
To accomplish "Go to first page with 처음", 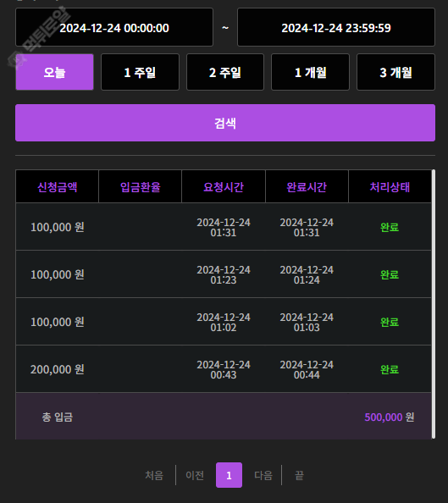I will point(154,475).
